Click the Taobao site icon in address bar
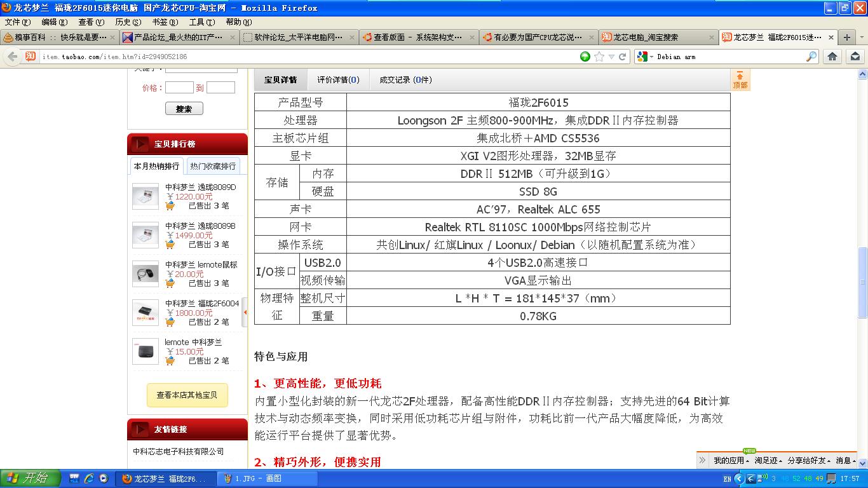This screenshot has height=488, width=868. [31, 57]
